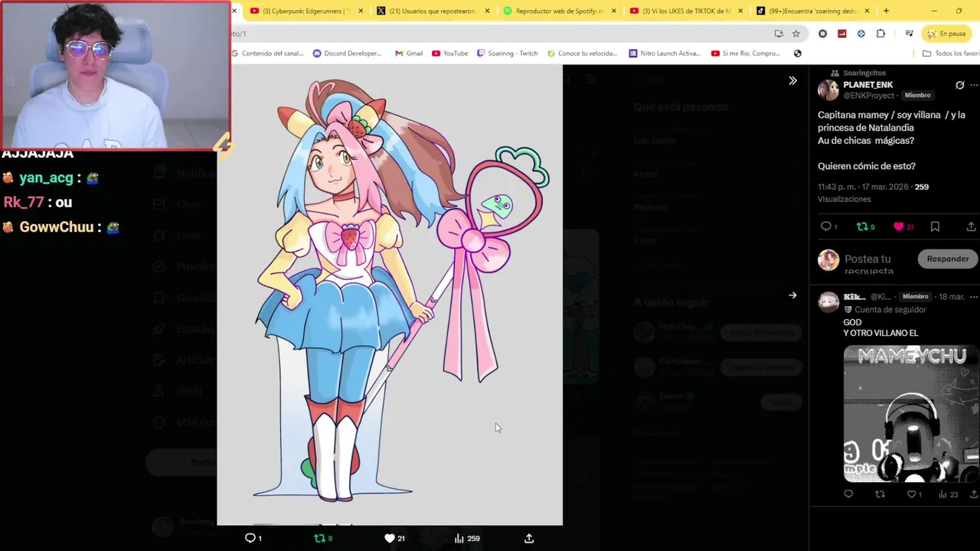Click the install/cast icon in address bar
Viewport: 980px width, 551px height.
click(x=779, y=34)
